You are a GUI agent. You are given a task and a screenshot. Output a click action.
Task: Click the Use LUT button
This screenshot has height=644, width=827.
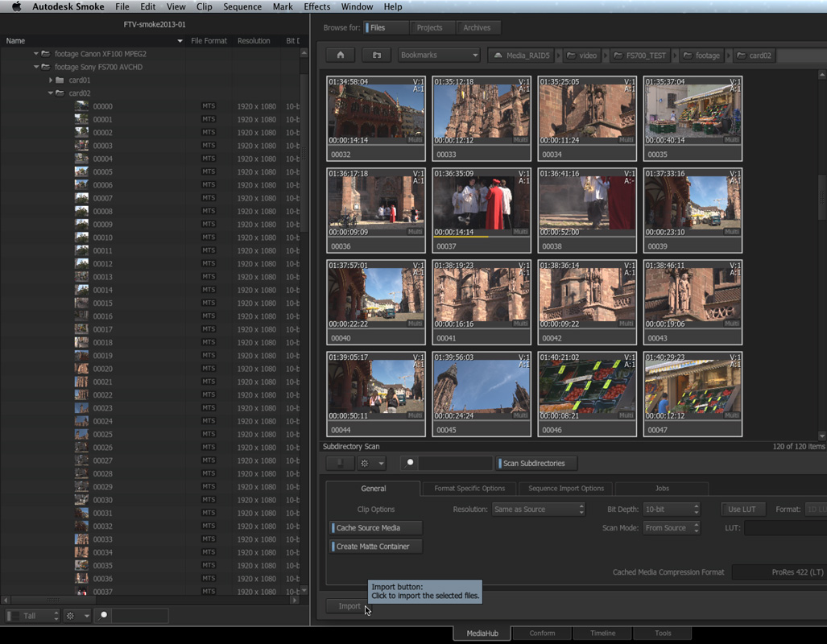tap(741, 510)
